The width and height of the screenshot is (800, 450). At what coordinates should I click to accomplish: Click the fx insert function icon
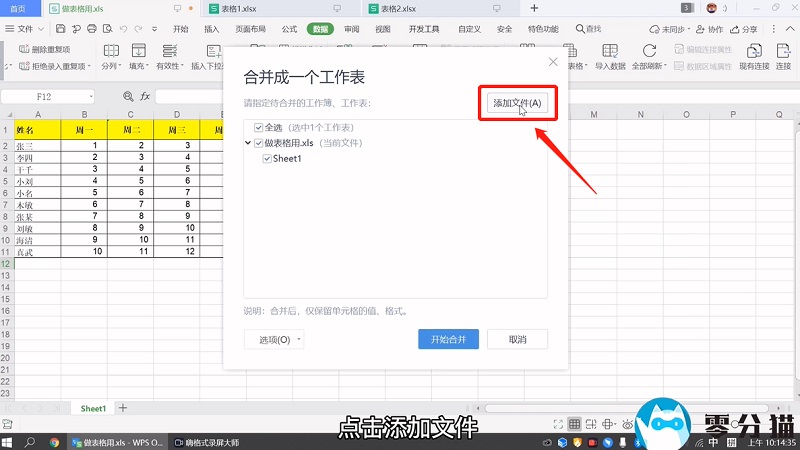pos(145,96)
